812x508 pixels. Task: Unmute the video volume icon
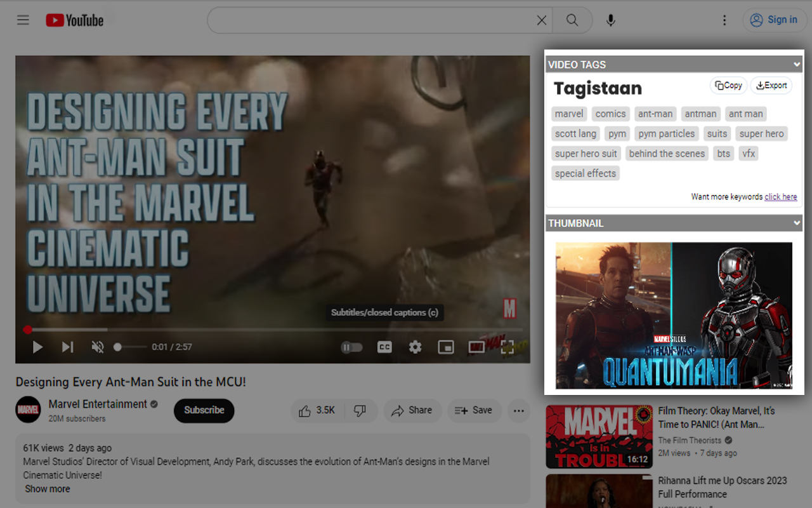(x=98, y=347)
